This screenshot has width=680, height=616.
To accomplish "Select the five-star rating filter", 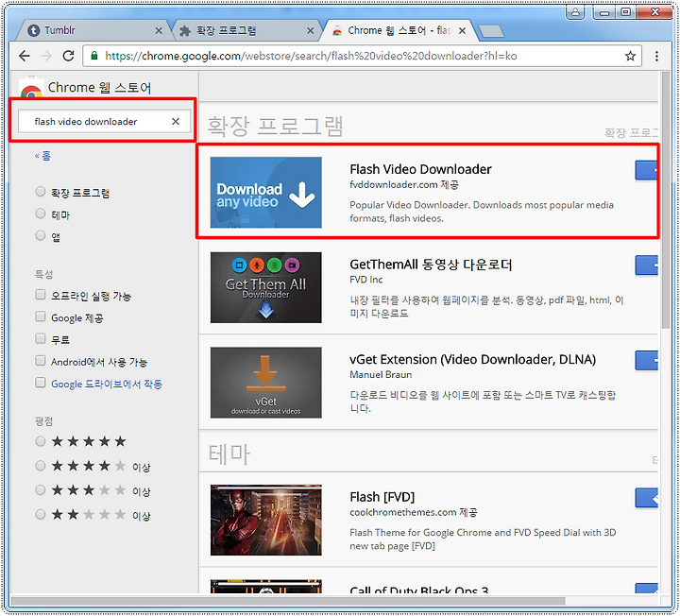I will (x=41, y=441).
